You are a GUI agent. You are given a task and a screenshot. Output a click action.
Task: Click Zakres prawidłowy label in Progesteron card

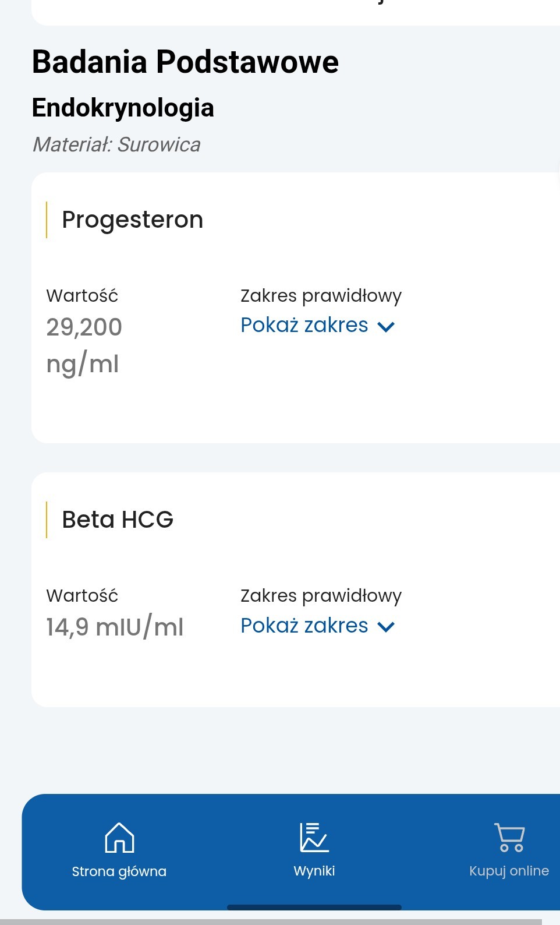coord(321,296)
